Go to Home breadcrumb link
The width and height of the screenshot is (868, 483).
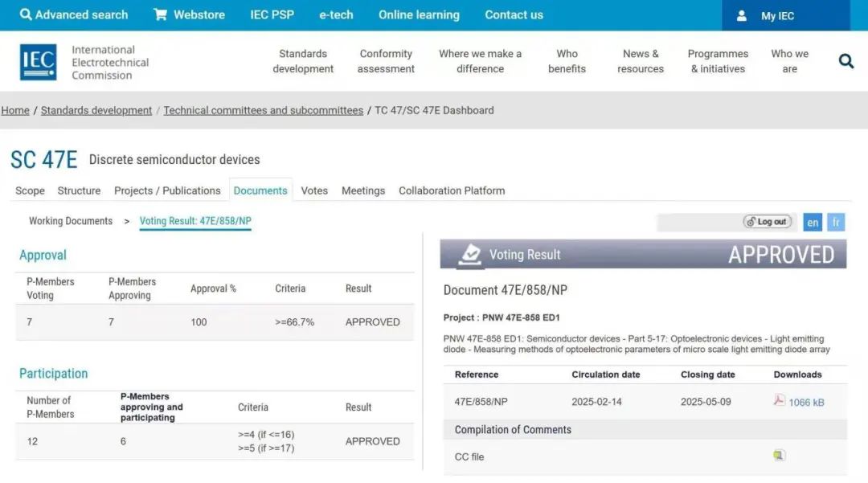(x=15, y=110)
